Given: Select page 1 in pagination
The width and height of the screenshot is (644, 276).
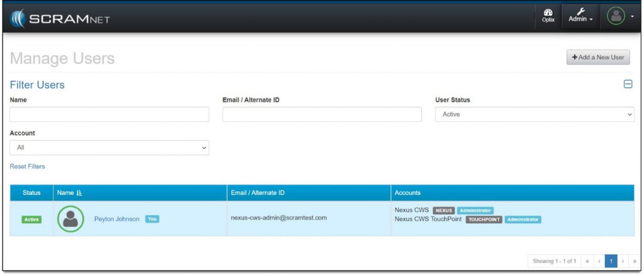Looking at the screenshot, I should (x=611, y=260).
